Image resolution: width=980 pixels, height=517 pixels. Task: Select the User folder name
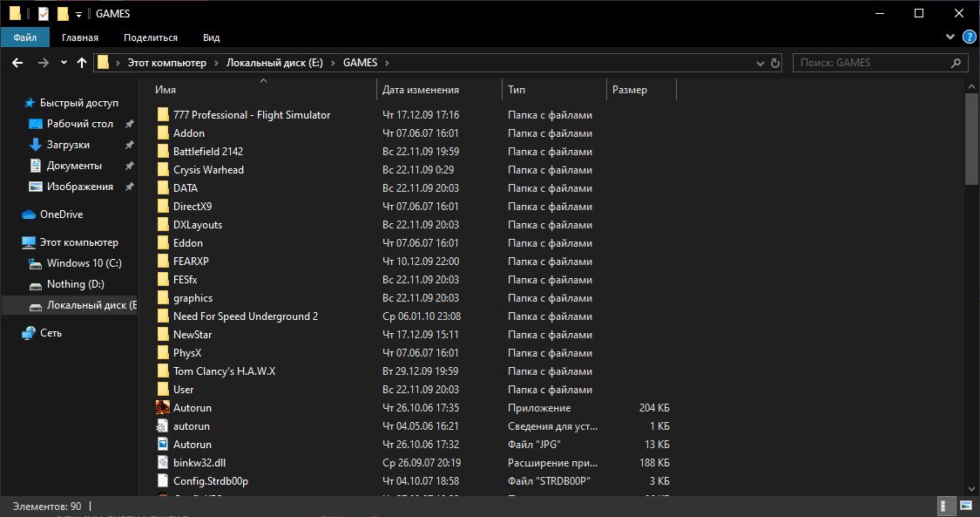184,389
